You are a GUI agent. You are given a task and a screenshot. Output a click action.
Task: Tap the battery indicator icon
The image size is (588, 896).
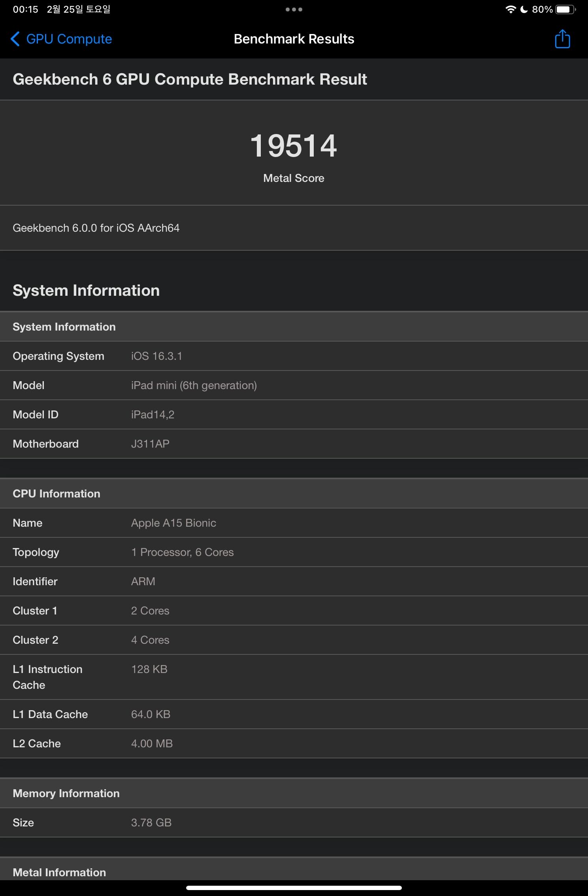565,9
